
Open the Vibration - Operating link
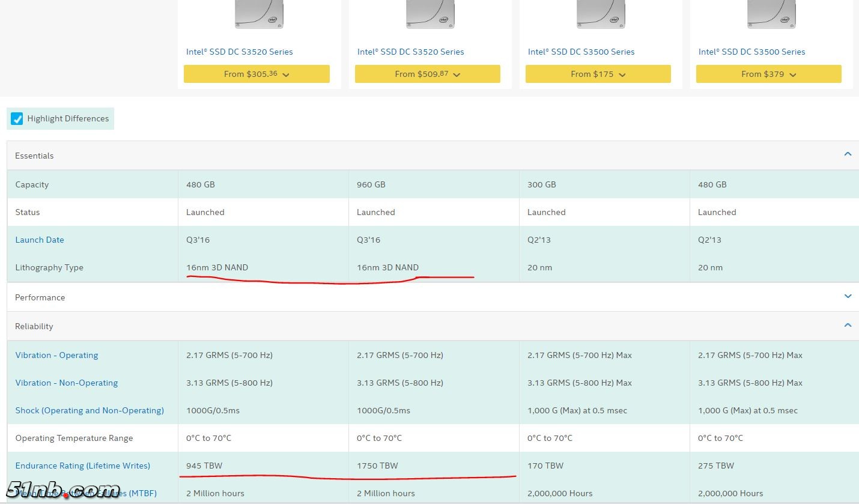point(56,355)
